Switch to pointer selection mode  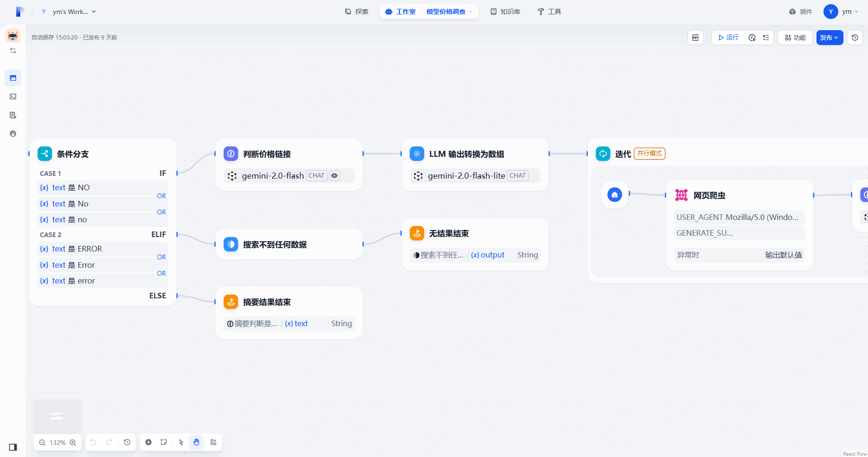point(181,442)
